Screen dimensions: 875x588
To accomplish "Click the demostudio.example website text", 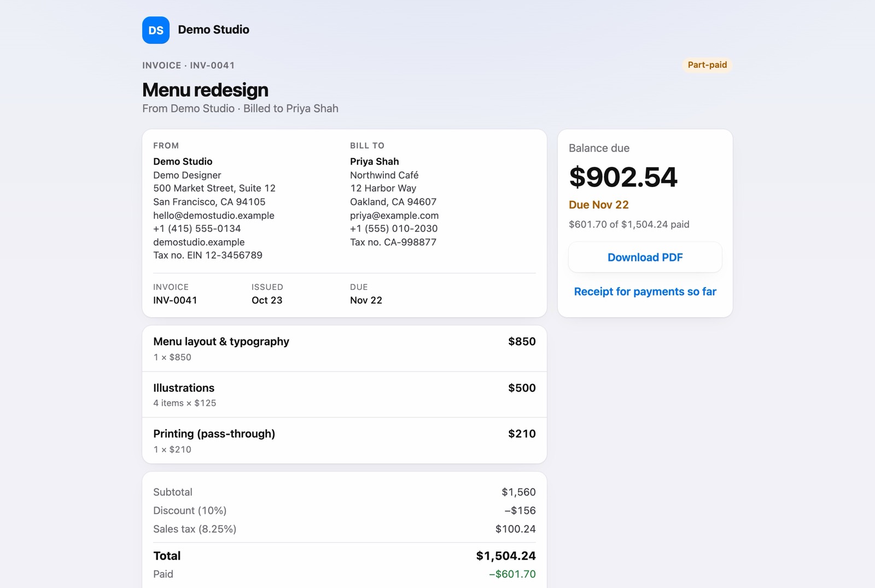I will [199, 242].
